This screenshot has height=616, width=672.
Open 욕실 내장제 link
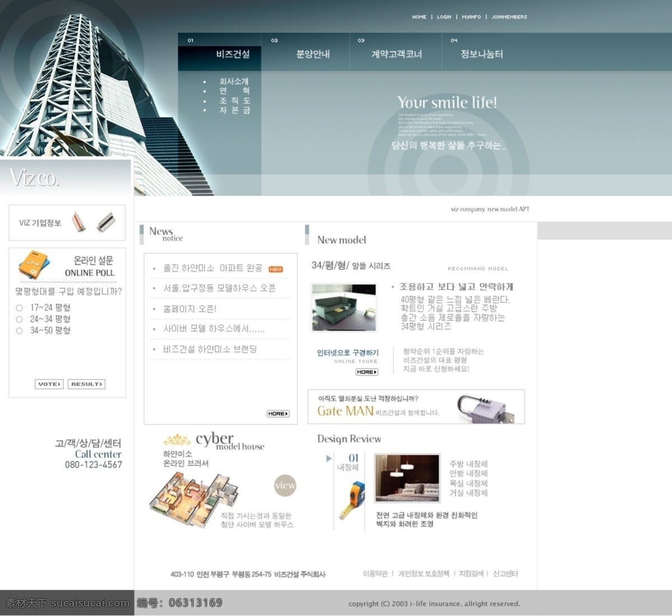pyautogui.click(x=468, y=483)
